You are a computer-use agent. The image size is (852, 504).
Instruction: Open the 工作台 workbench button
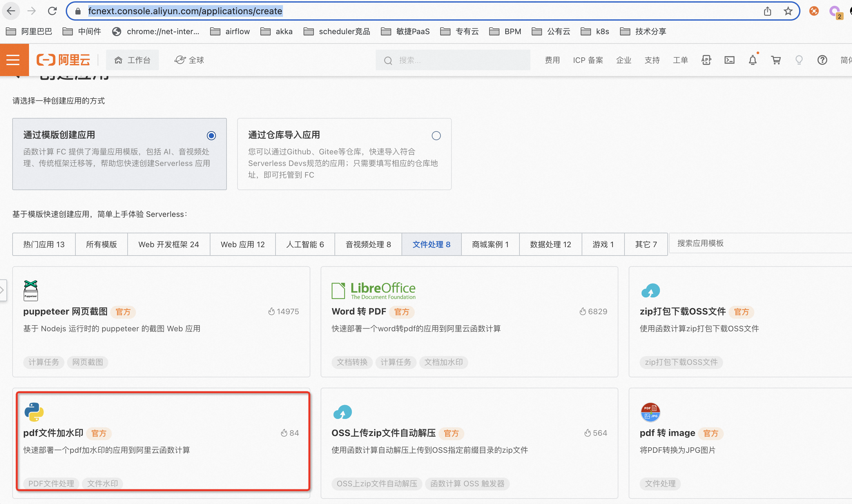click(x=132, y=60)
